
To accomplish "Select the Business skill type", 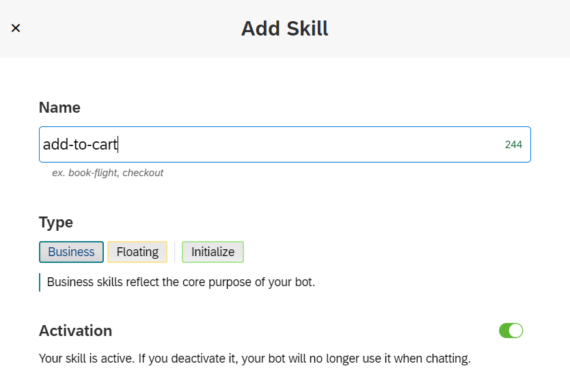I will click(x=71, y=252).
